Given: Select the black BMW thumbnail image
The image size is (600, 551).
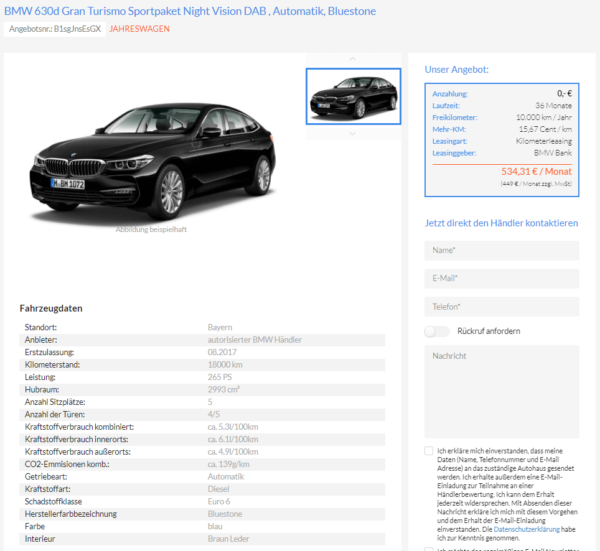Looking at the screenshot, I should tap(353, 96).
